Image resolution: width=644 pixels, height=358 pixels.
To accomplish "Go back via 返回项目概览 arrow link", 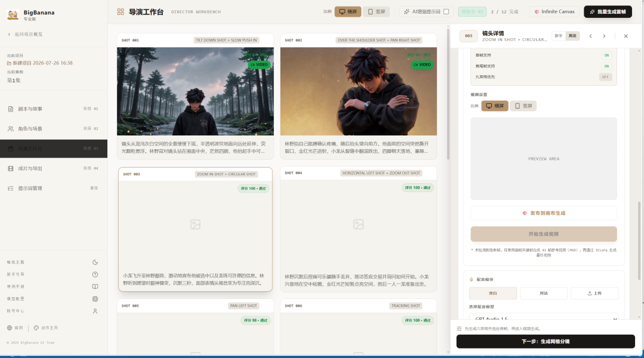I will click(x=25, y=34).
